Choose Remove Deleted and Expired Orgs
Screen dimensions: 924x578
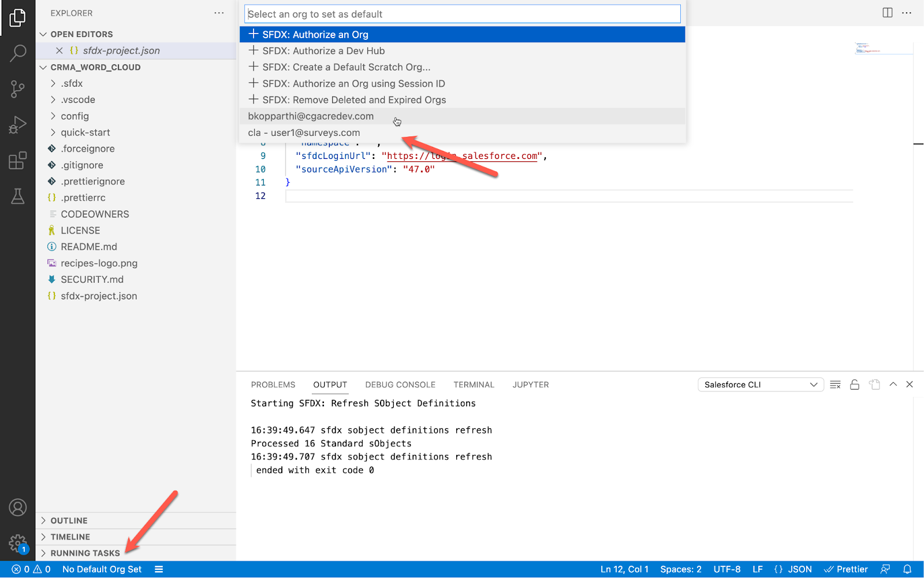(x=463, y=100)
